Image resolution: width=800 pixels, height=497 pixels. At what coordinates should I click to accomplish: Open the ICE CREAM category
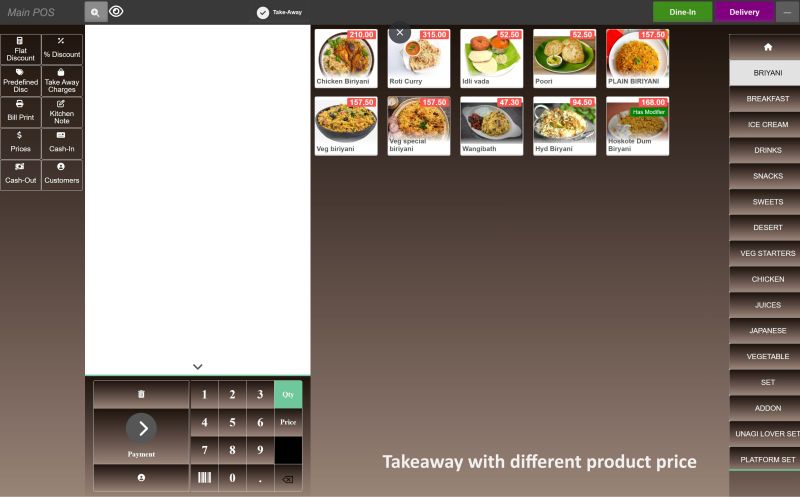tap(767, 125)
